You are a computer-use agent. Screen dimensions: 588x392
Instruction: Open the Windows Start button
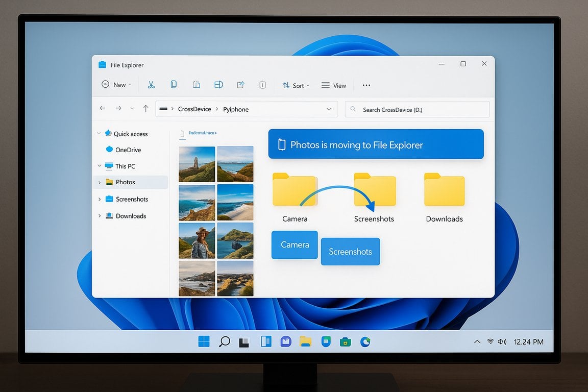pyautogui.click(x=204, y=341)
